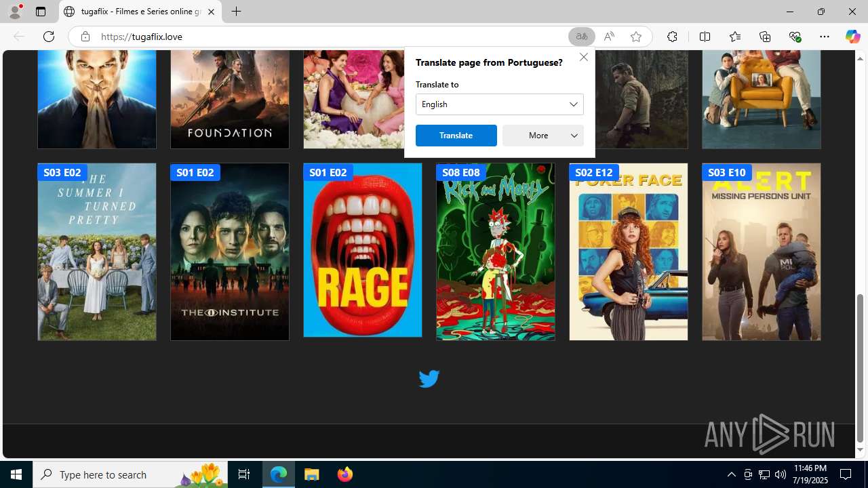Image resolution: width=868 pixels, height=488 pixels.
Task: Open the taskbar clock and date
Action: point(810,474)
